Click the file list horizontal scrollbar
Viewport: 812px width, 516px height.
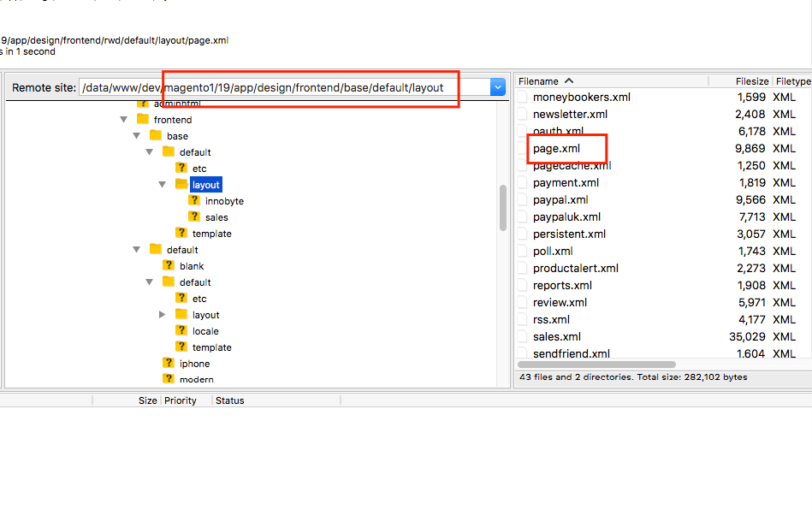click(x=597, y=365)
